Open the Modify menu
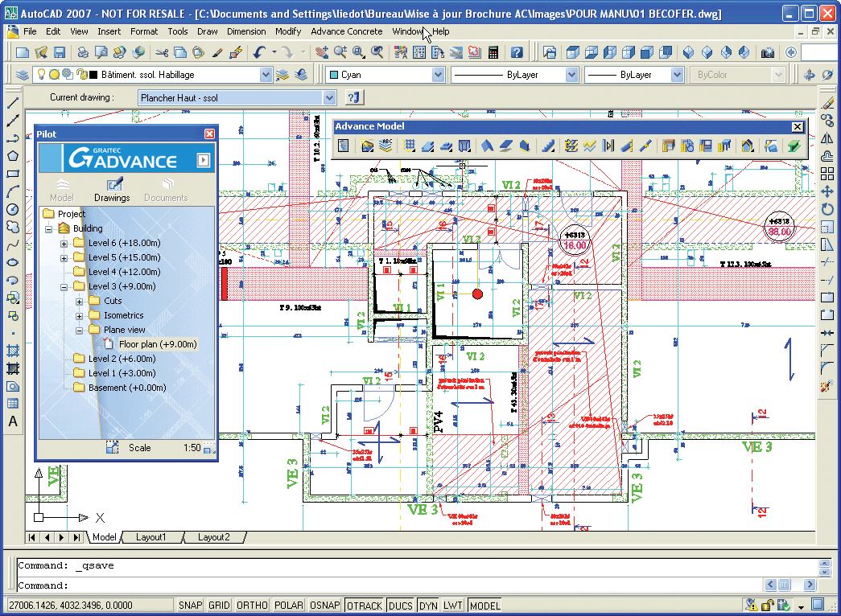Image resolution: width=841 pixels, height=616 pixels. [x=288, y=31]
